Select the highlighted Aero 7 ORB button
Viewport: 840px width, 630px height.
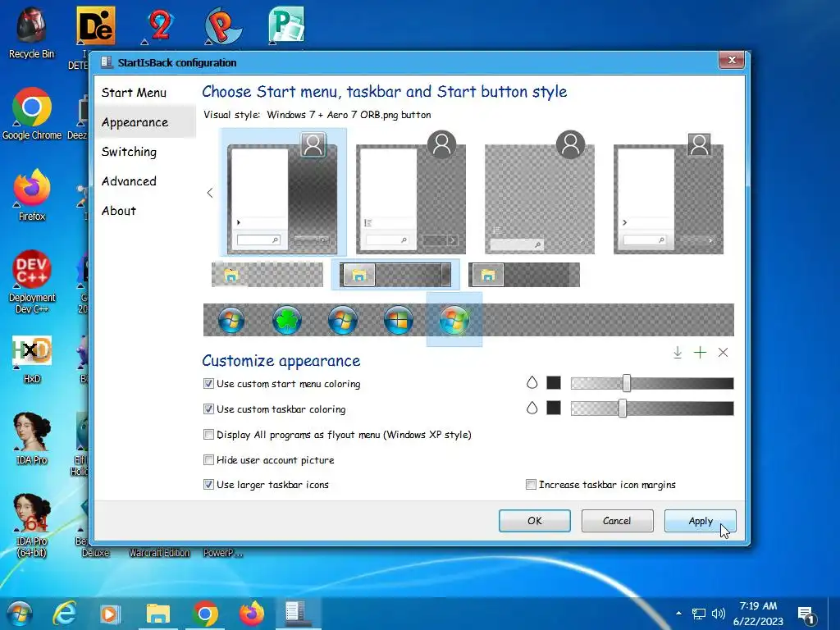coord(454,320)
